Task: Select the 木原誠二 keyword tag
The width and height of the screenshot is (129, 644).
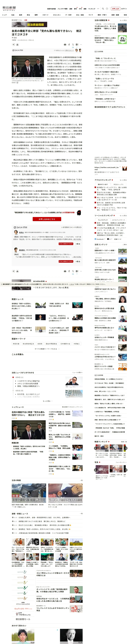Action: 77,344
